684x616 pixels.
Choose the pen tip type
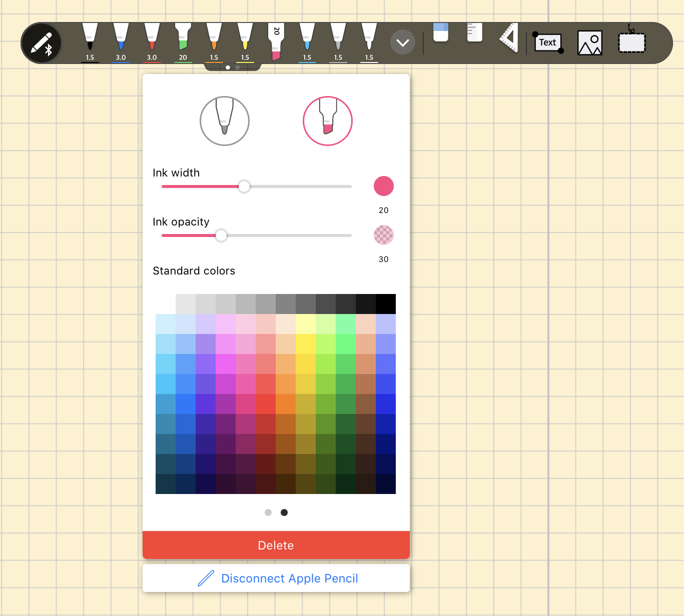tap(225, 121)
